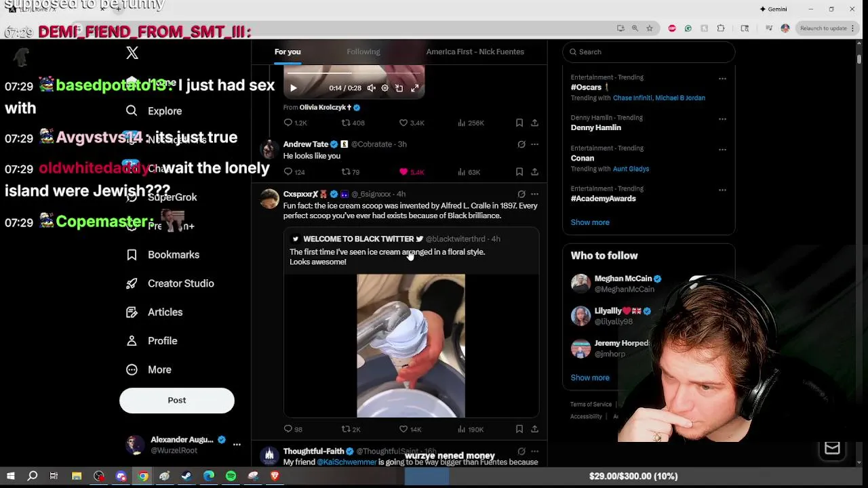Open more options on Thoughtful-Faith's post
The image size is (868, 488).
pos(534,451)
